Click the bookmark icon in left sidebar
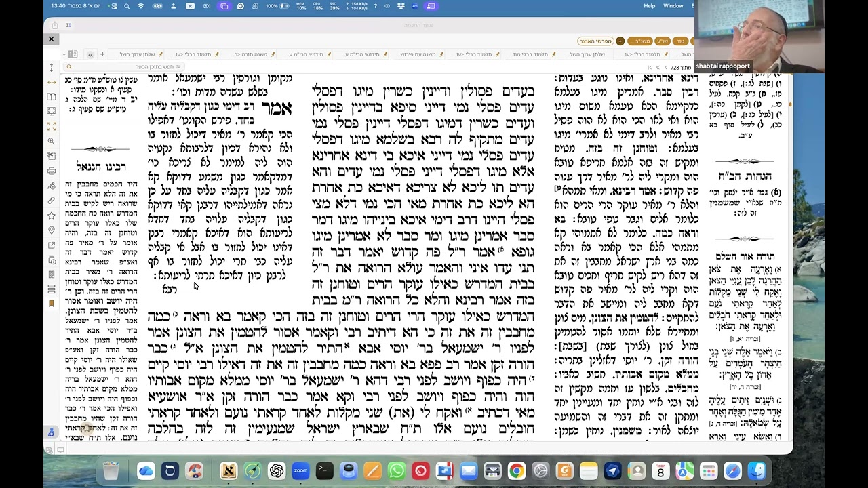 pos(51,304)
